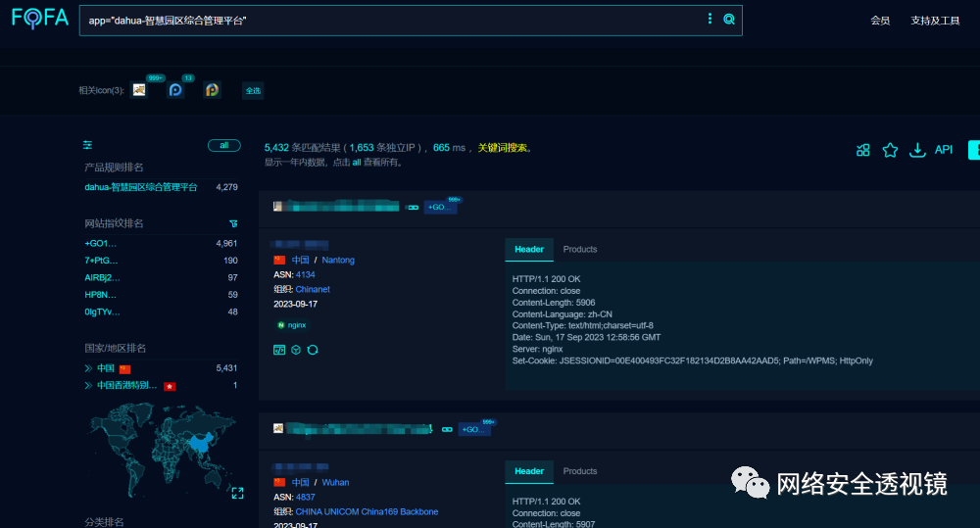
Task: Click the 2023-09-17 date in Nantong result
Action: (295, 305)
